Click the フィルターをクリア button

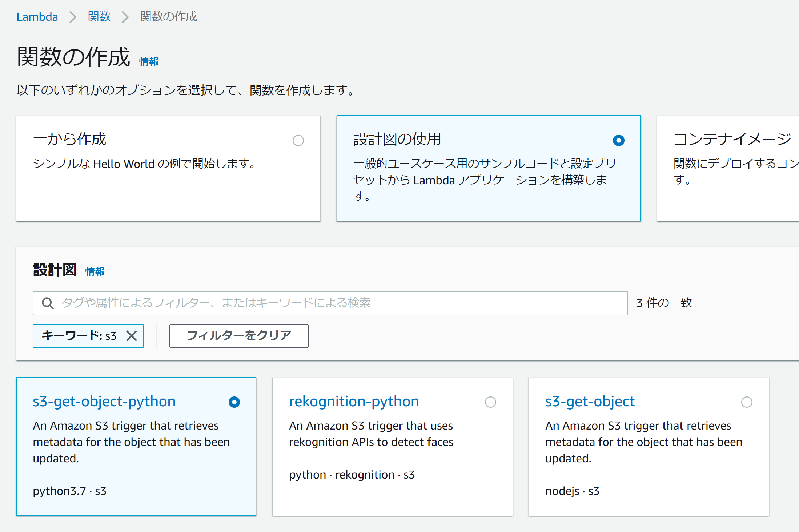(239, 336)
